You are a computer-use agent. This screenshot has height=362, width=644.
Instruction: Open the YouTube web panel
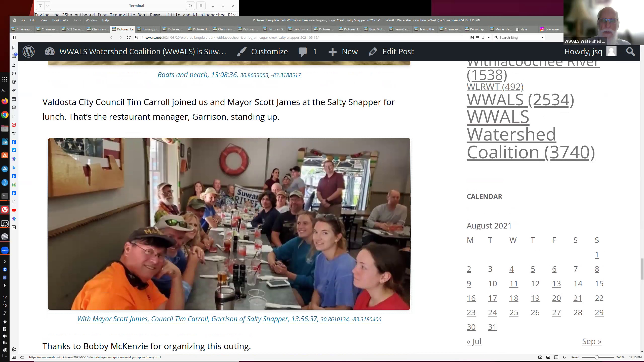coord(14,210)
